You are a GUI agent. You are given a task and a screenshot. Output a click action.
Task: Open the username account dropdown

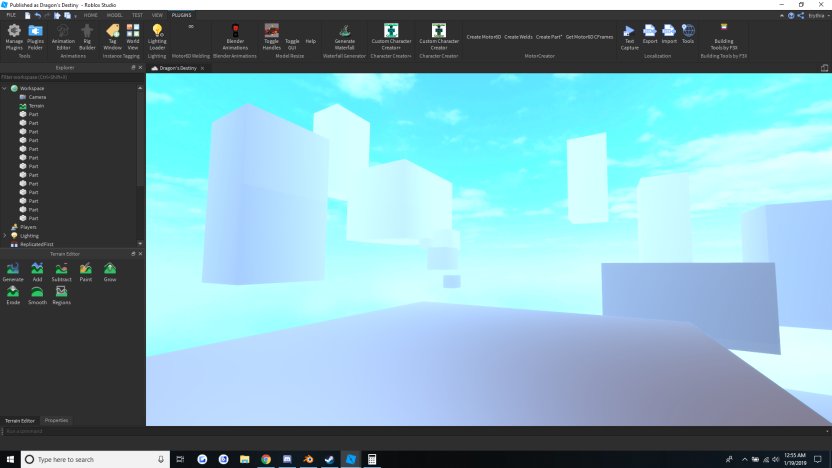[819, 16]
